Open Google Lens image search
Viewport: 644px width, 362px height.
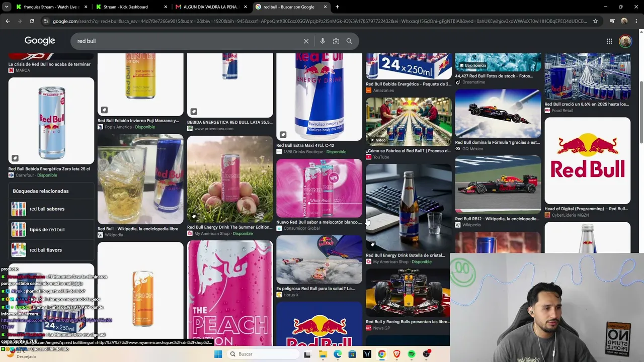click(336, 41)
